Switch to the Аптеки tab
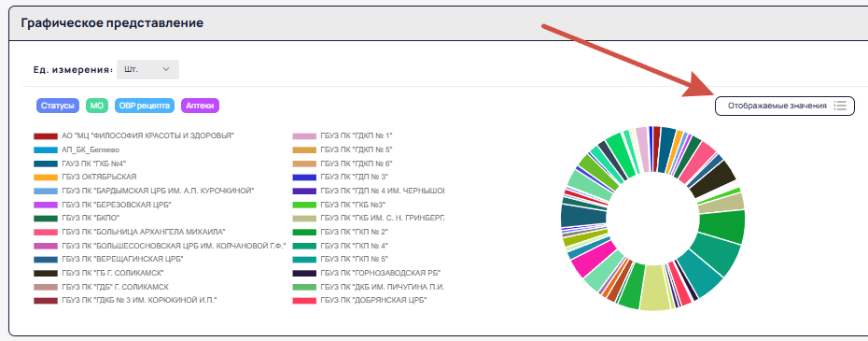 [200, 106]
